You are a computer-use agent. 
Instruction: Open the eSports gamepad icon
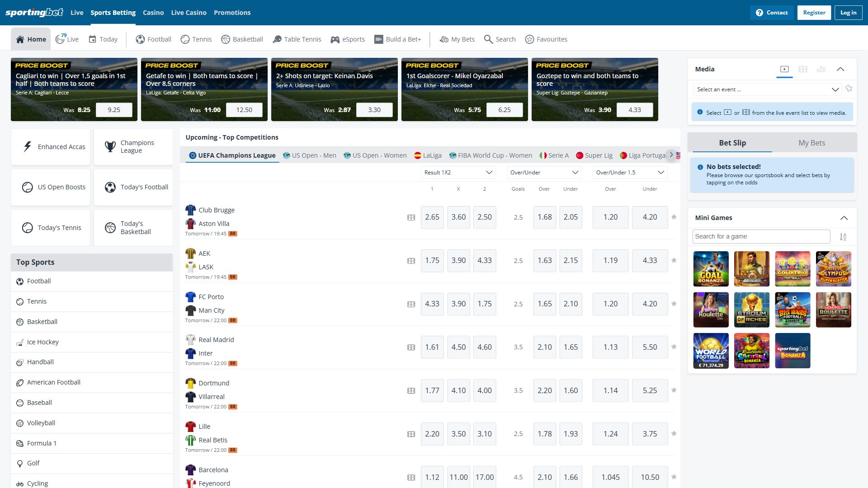click(x=335, y=39)
